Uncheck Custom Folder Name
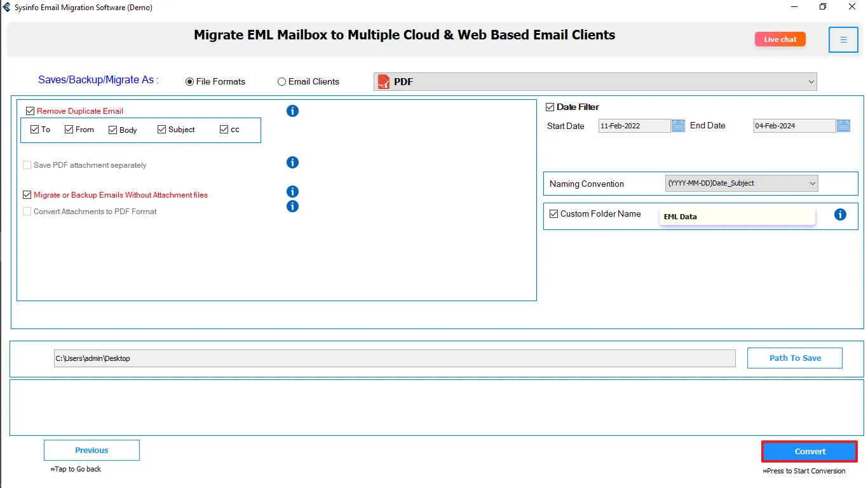This screenshot has height=488, width=868. tap(554, 214)
